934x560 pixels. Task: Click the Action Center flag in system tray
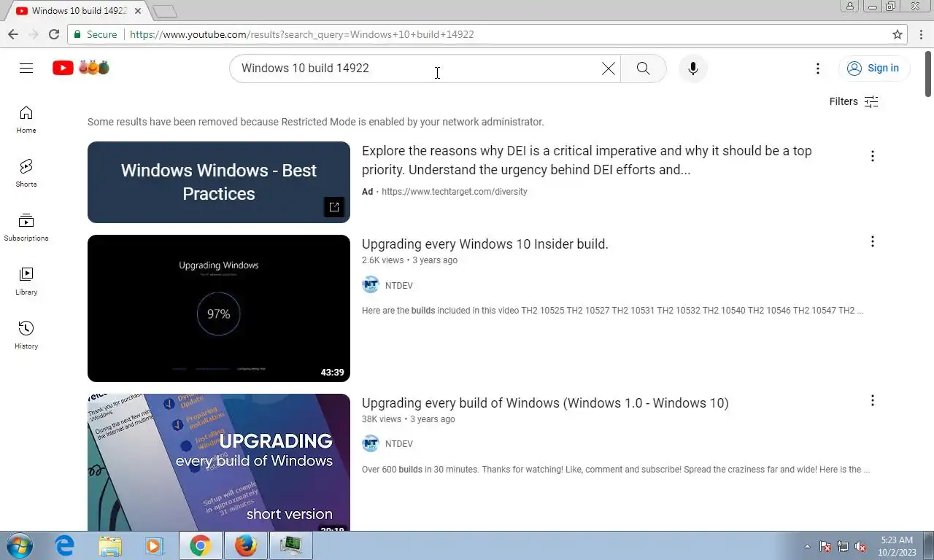tap(825, 546)
